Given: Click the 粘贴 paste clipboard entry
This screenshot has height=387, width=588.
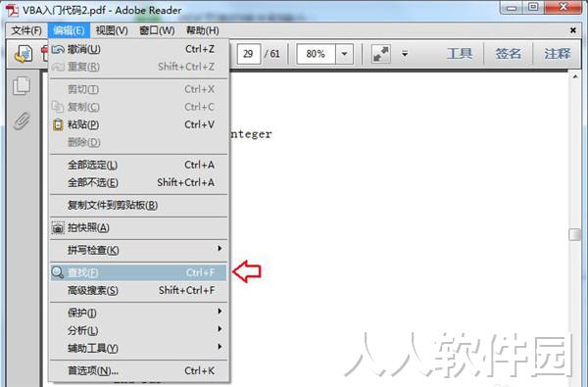Looking at the screenshot, I should (x=139, y=124).
